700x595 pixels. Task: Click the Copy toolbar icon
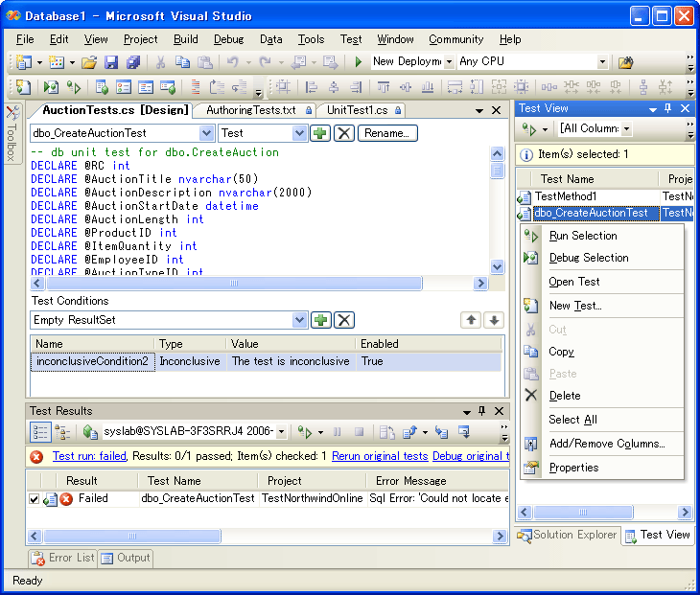182,62
